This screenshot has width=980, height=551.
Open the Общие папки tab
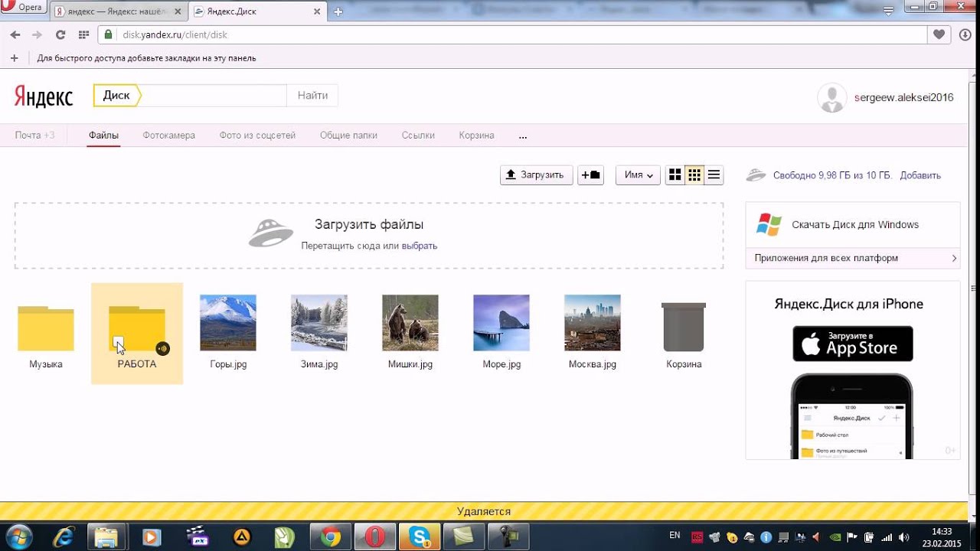348,135
